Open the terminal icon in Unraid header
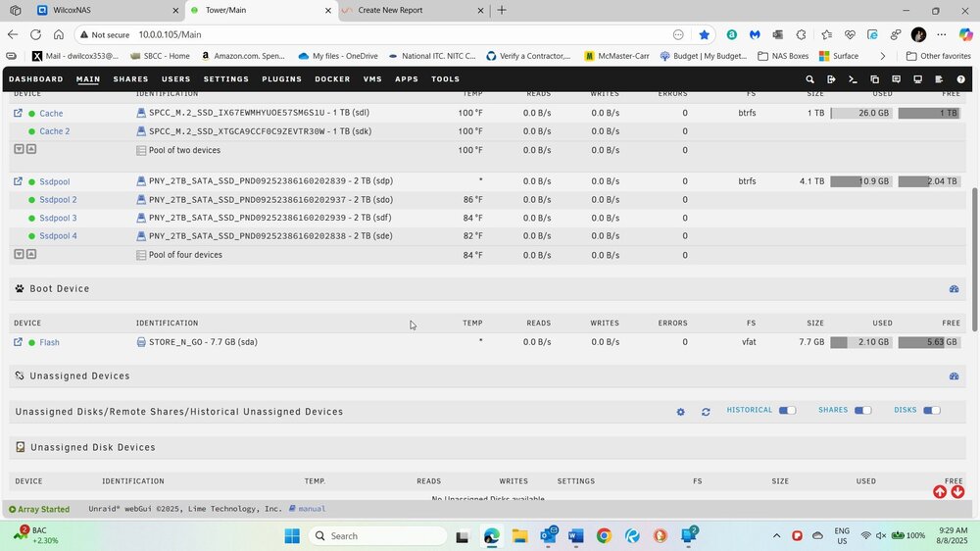Viewport: 980px width, 551px height. [x=853, y=79]
